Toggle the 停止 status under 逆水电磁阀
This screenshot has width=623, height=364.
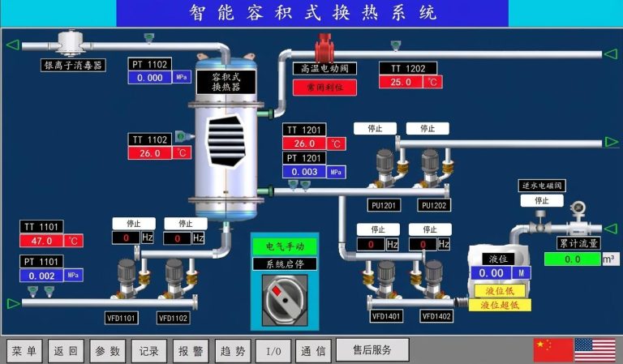click(542, 200)
